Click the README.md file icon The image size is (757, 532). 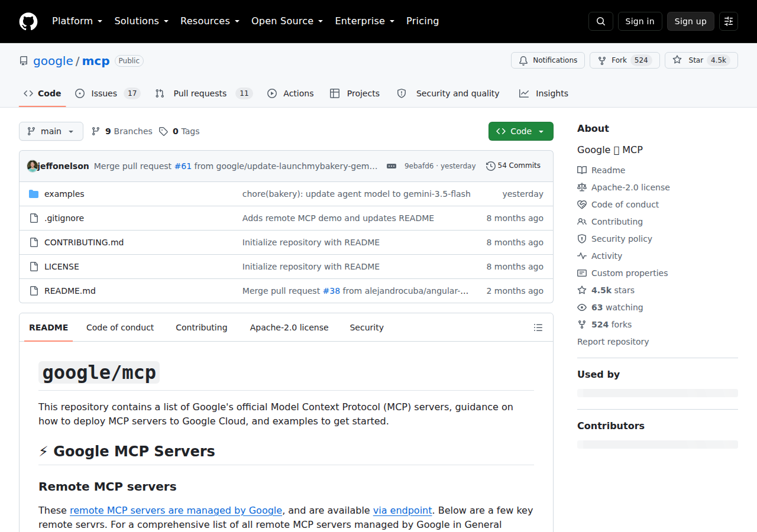(34, 291)
